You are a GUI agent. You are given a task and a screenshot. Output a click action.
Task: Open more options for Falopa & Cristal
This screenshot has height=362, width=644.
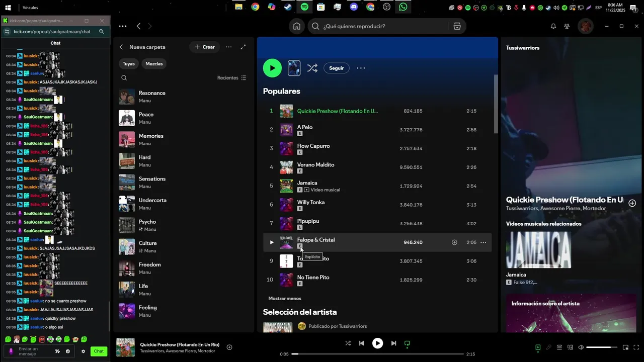click(x=484, y=242)
